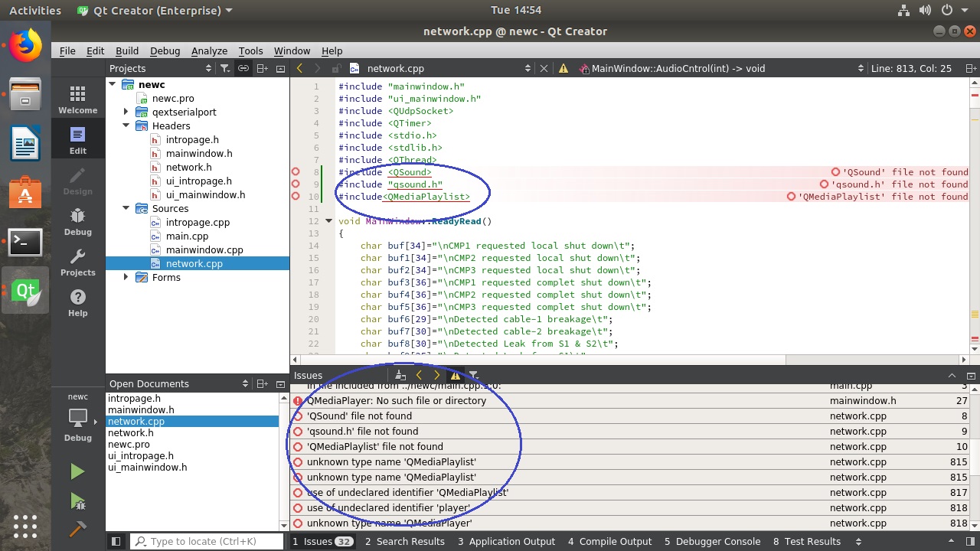Image resolution: width=980 pixels, height=551 pixels.
Task: Open the MainWindow::AudioCntrol symbol dropdown
Action: (722, 68)
